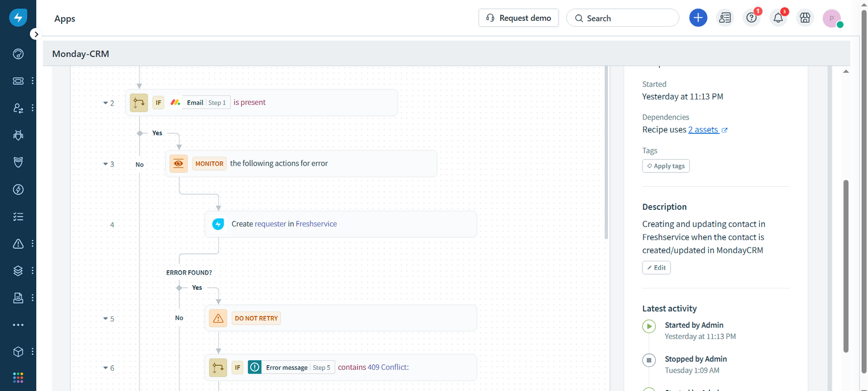The image size is (868, 391).
Task: Open the cube Assets icon in sidebar
Action: tap(18, 352)
